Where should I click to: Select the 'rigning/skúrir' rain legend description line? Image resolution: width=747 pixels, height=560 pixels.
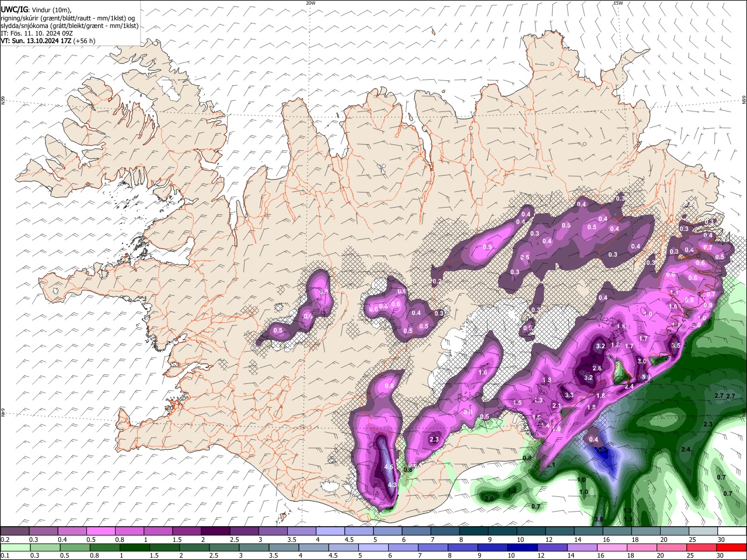tap(68, 18)
